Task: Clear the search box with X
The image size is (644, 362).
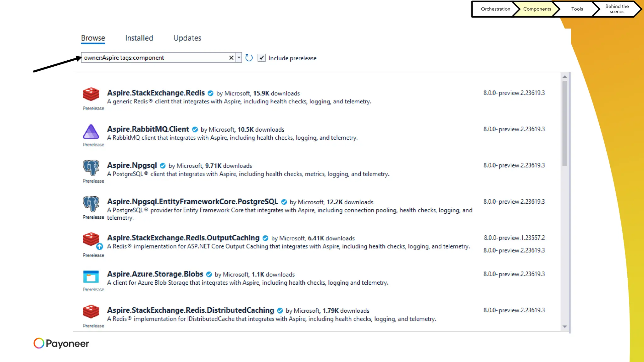Action: (x=231, y=58)
